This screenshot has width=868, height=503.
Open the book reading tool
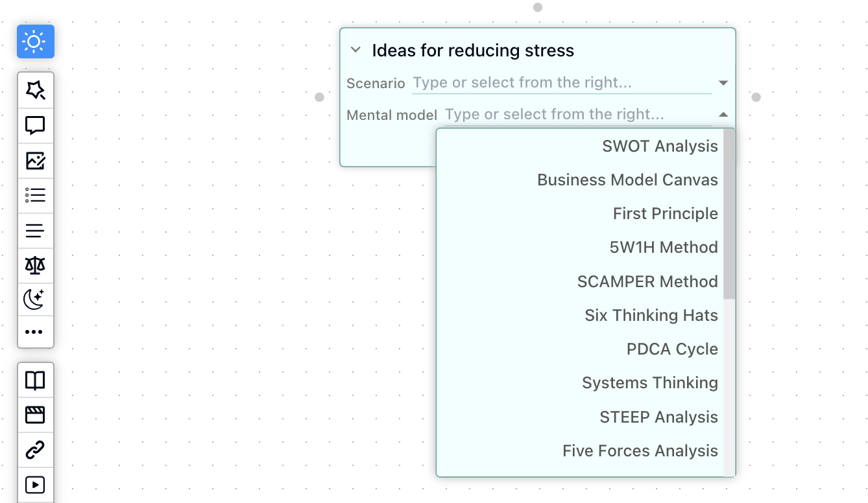coord(36,380)
